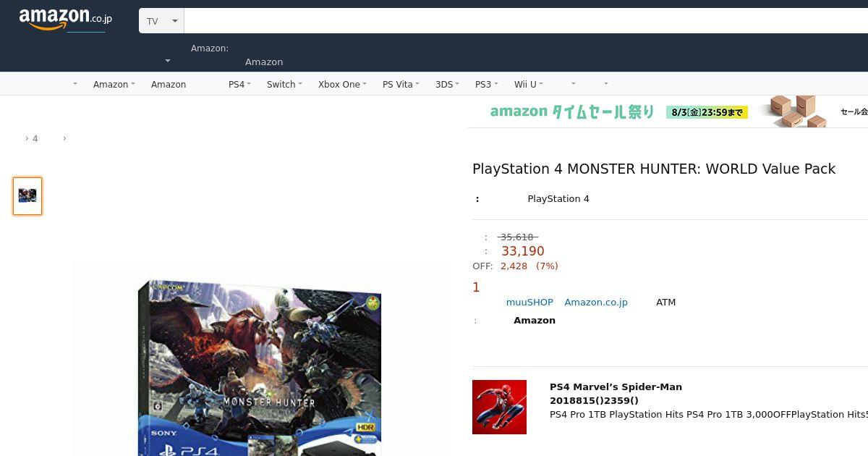Click the Amazon.co.jp logo
The height and width of the screenshot is (456, 868).
[66, 20]
